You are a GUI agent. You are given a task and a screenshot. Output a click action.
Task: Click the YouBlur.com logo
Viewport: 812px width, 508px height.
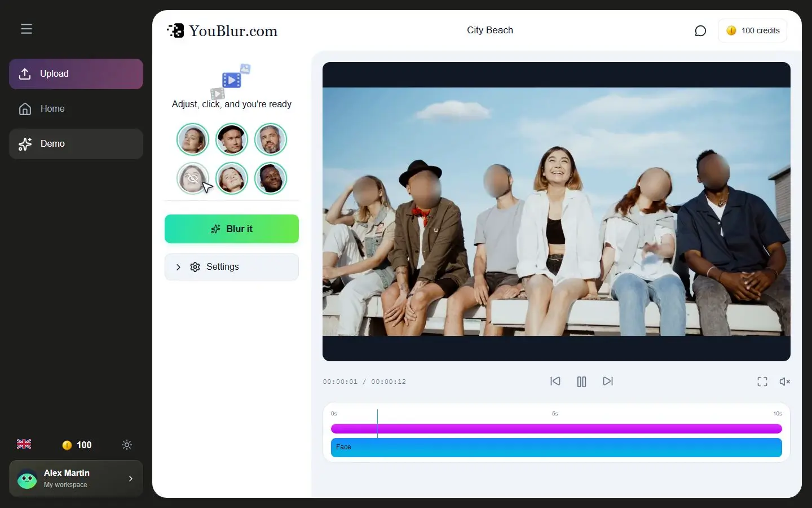click(222, 30)
